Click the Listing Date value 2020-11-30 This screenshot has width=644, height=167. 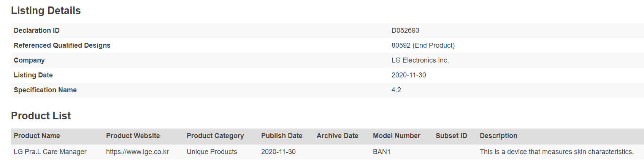click(409, 75)
